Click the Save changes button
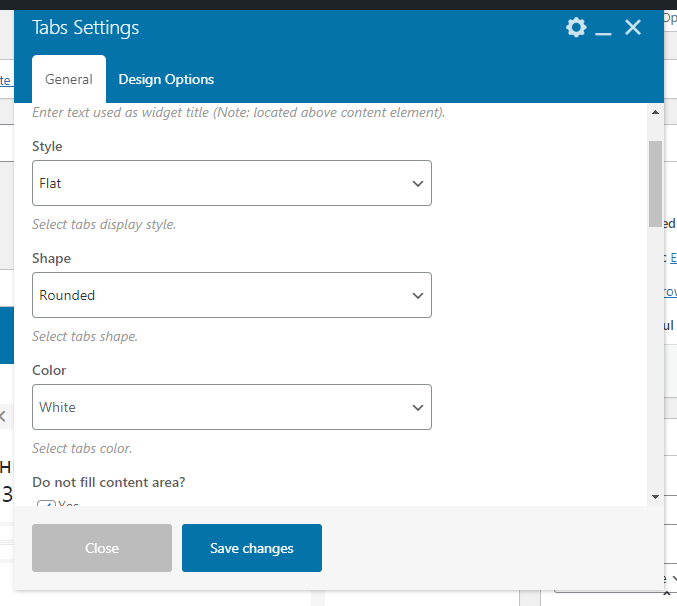The image size is (677, 606). [x=252, y=548]
